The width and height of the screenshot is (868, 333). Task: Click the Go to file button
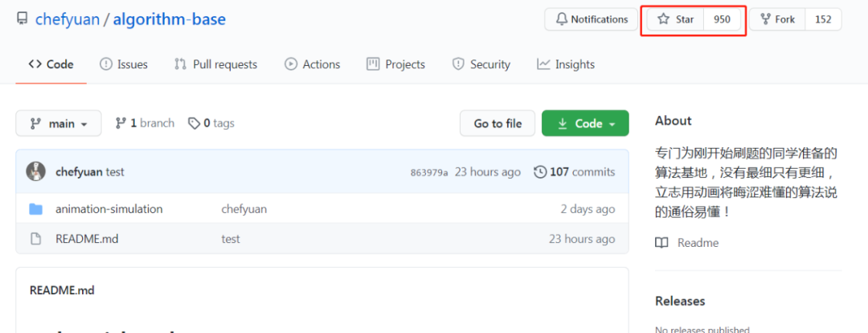tap(497, 123)
